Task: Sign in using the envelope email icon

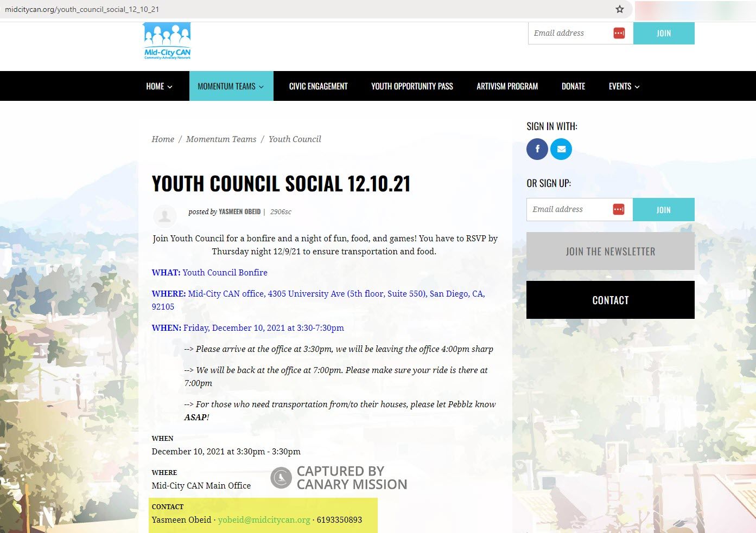Action: click(x=561, y=149)
